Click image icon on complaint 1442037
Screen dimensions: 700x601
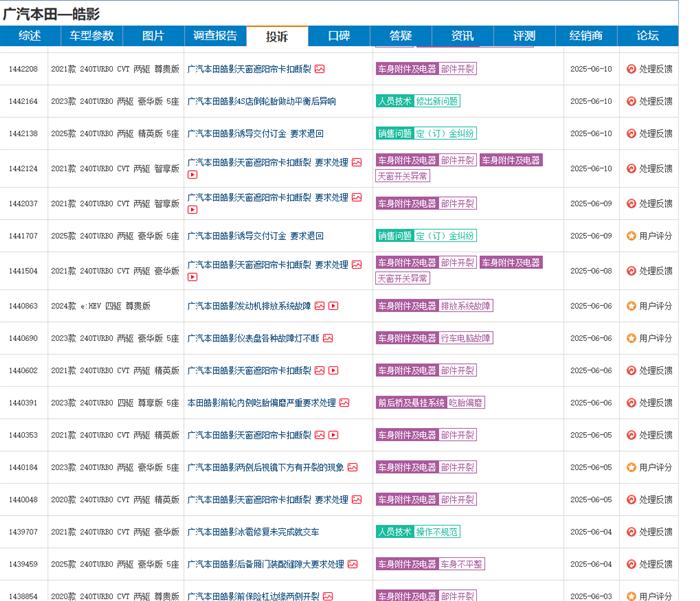coord(357,197)
